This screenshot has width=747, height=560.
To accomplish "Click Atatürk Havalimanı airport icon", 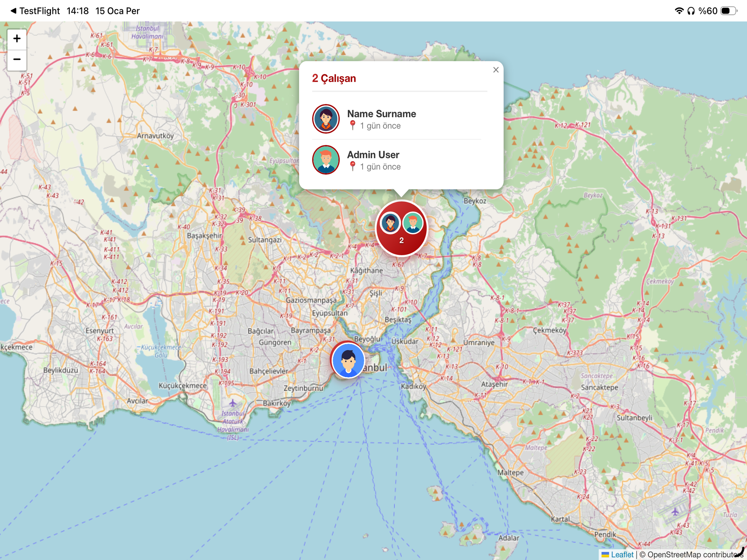I will click(x=233, y=403).
